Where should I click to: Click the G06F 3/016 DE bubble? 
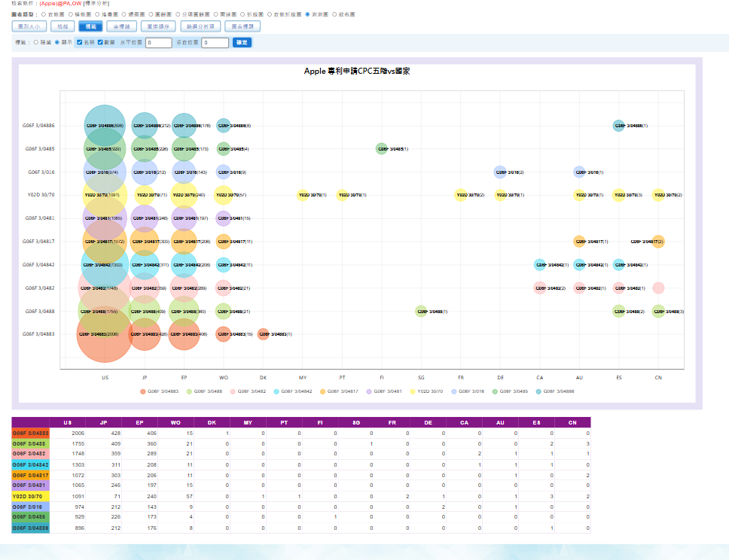point(500,172)
